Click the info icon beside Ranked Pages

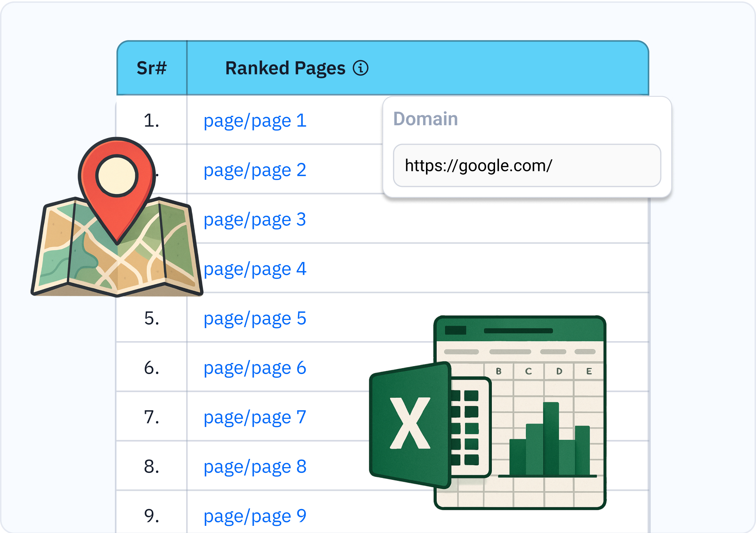coord(360,68)
